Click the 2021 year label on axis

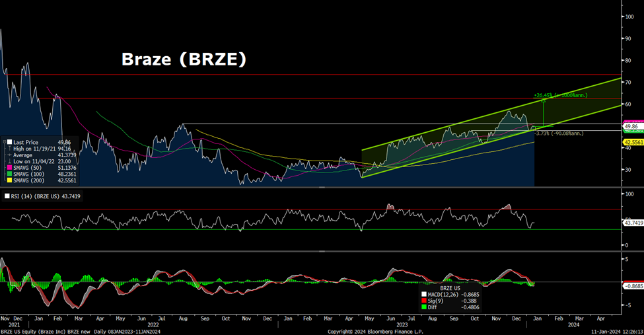pos(14,324)
